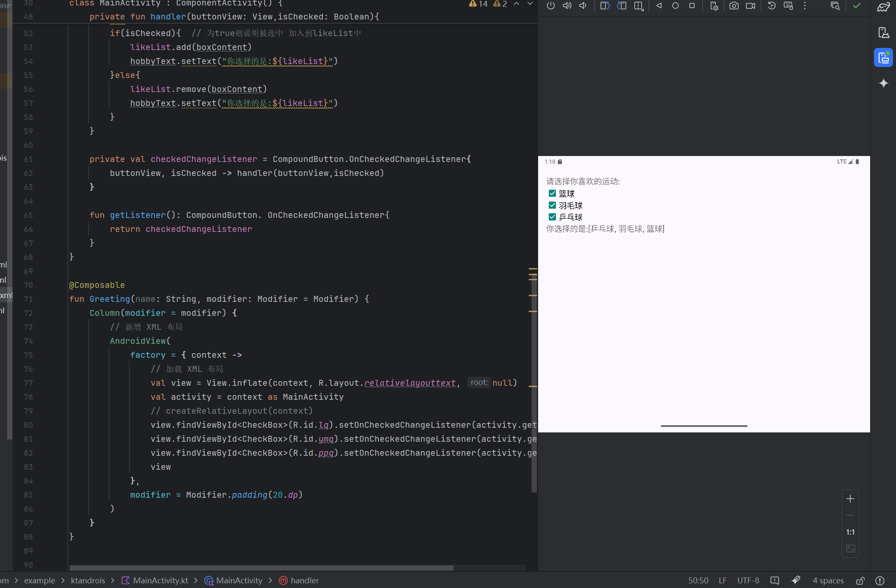
Task: Reset emulator zoom to 1:1
Action: coord(850,532)
